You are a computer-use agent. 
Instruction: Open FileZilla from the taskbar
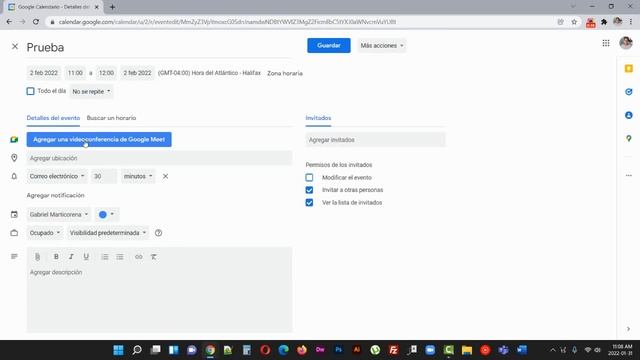[x=393, y=350]
